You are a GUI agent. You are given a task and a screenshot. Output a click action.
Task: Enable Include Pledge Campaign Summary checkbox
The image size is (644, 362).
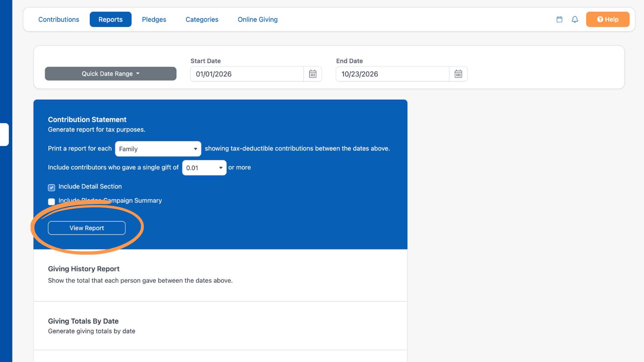(52, 202)
